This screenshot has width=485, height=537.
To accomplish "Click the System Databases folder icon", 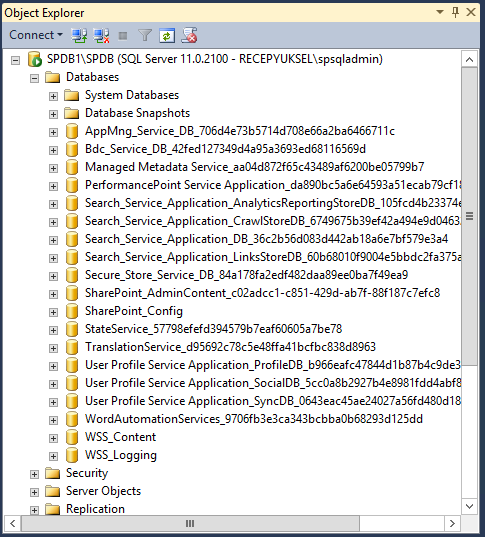I will pos(72,95).
